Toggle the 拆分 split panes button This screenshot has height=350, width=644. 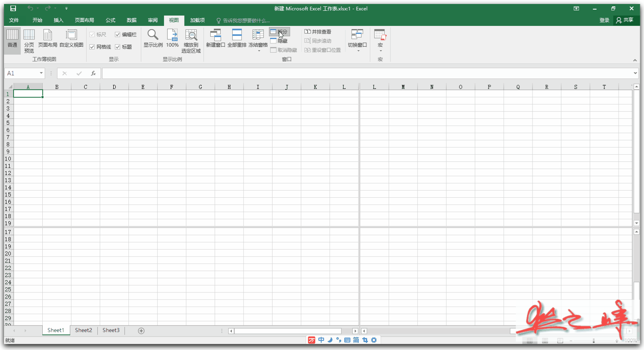click(x=279, y=31)
